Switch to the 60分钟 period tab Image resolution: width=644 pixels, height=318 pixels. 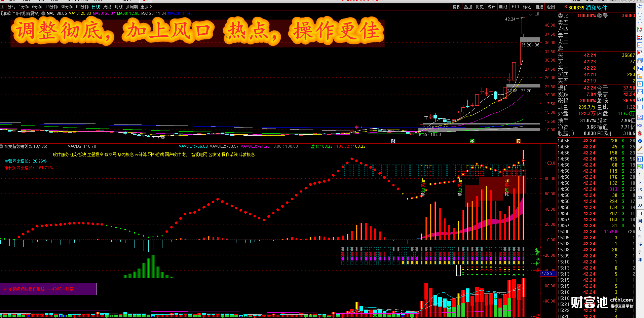point(82,7)
